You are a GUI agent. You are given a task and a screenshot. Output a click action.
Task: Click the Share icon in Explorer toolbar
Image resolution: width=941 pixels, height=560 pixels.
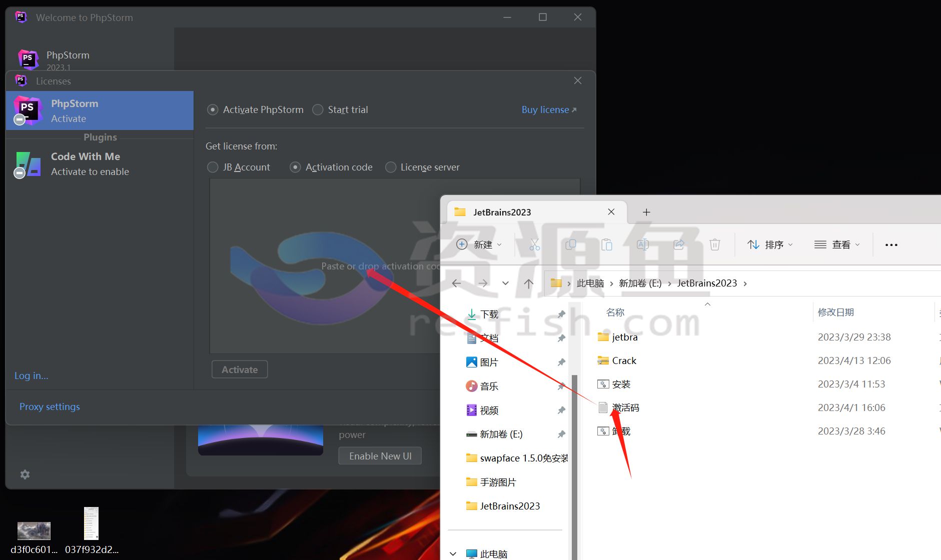point(679,244)
